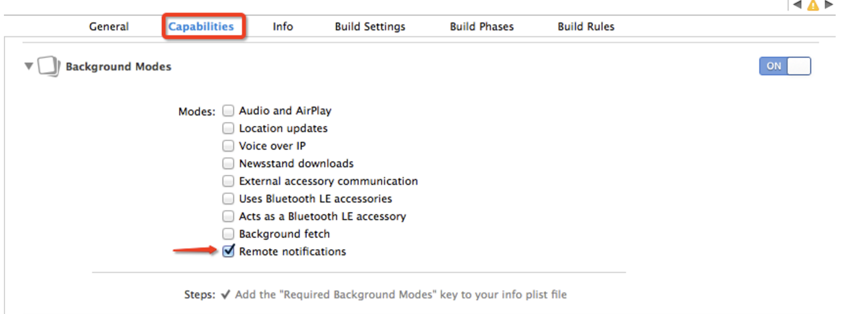
Task: Click the previous issue left arrow
Action: (798, 5)
